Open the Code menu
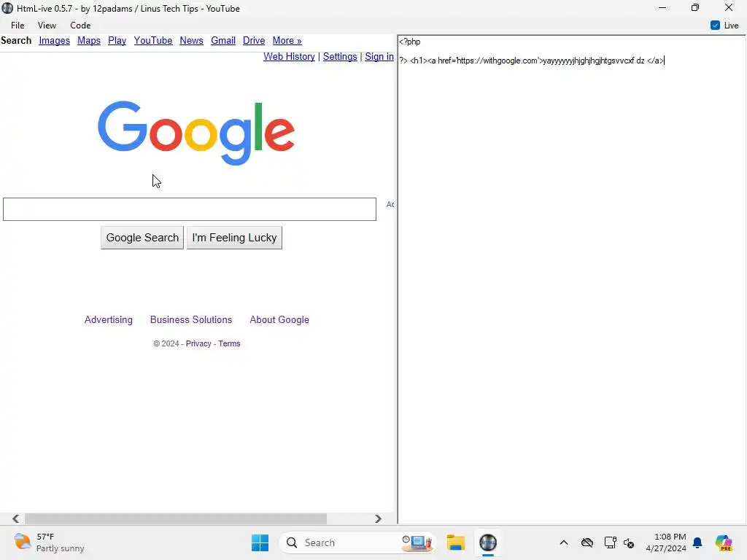 pos(80,26)
